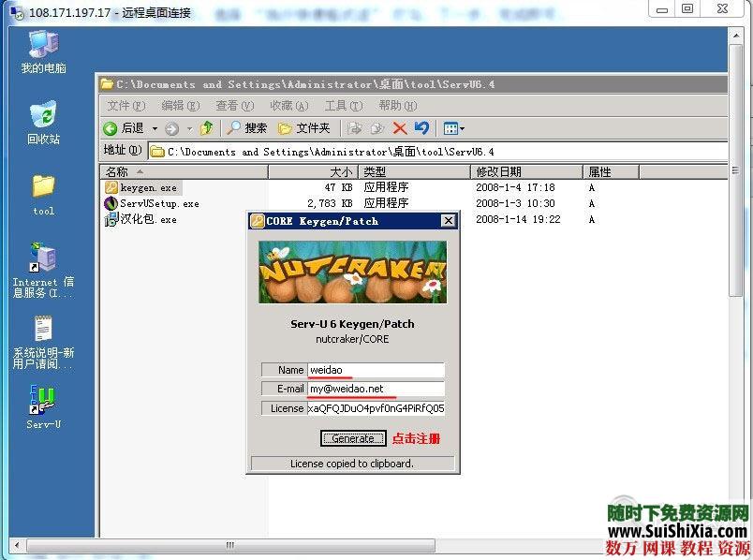This screenshot has width=753, height=560.
Task: Click the horizontal scrollbar at the bottom
Action: [229, 543]
